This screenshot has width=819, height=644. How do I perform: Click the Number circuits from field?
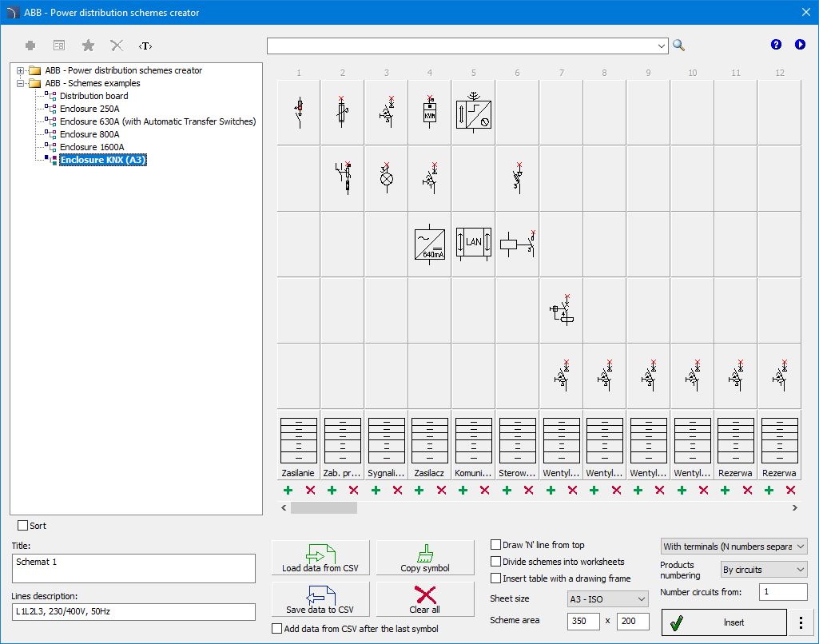point(783,592)
